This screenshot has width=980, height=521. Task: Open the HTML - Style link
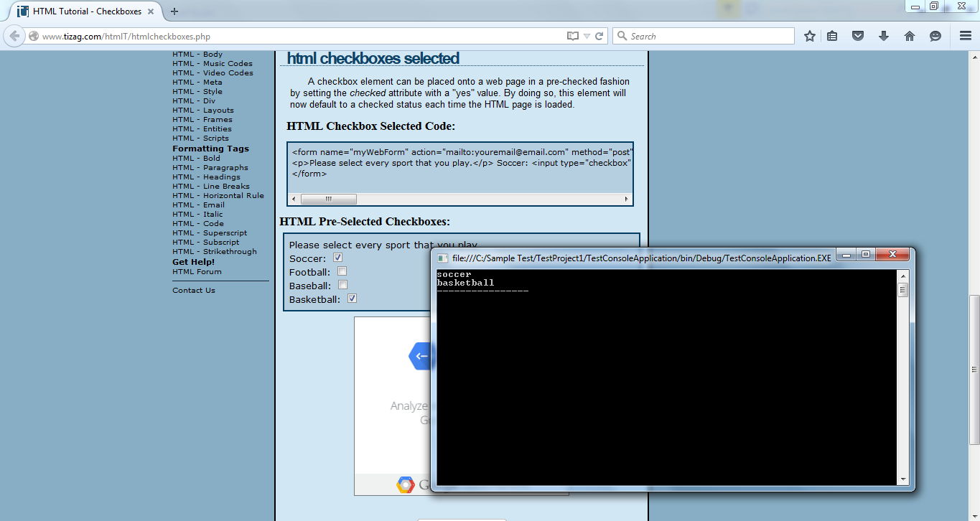click(x=197, y=91)
